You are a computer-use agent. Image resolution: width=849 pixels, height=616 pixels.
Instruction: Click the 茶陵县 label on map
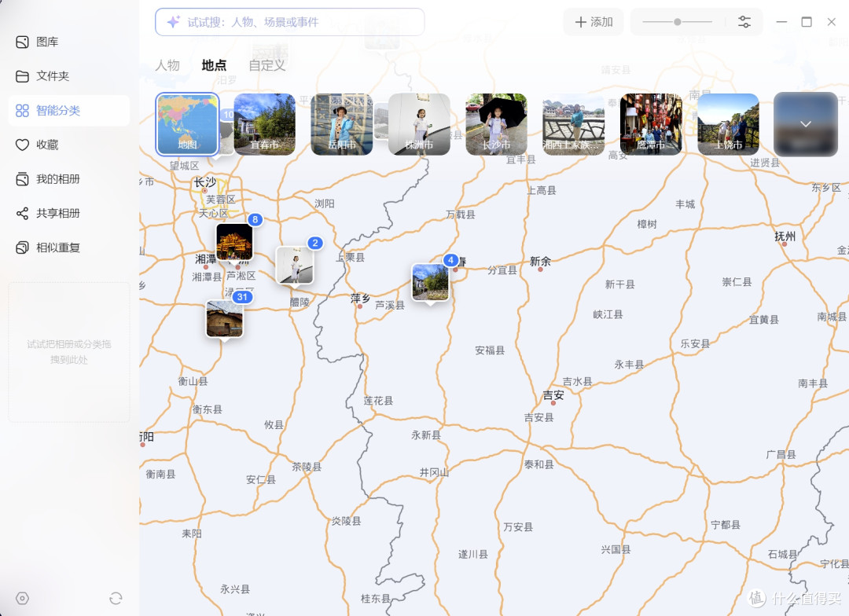tap(307, 467)
